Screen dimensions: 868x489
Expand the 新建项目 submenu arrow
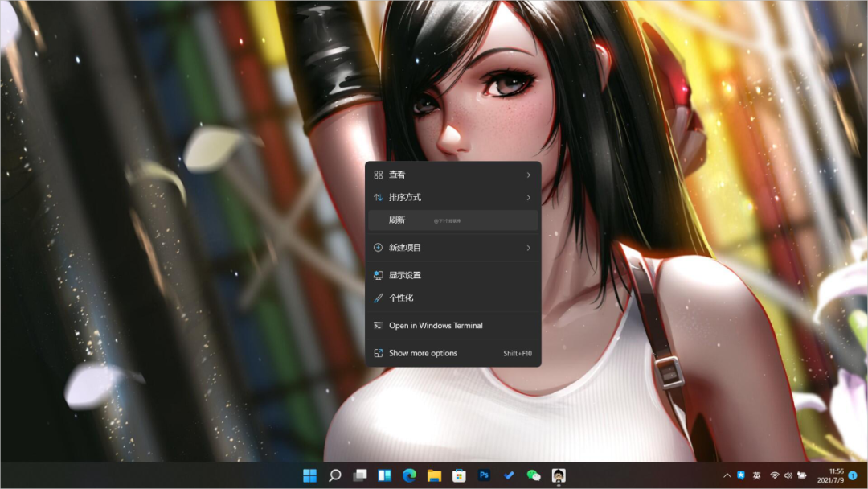pyautogui.click(x=528, y=248)
